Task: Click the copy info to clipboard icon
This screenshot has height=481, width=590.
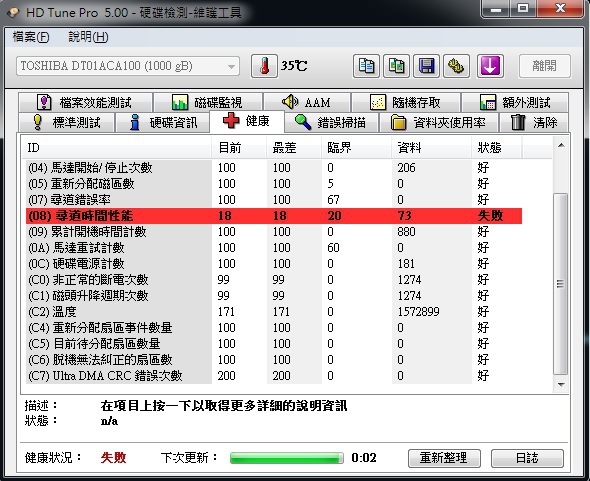Action: pos(366,66)
